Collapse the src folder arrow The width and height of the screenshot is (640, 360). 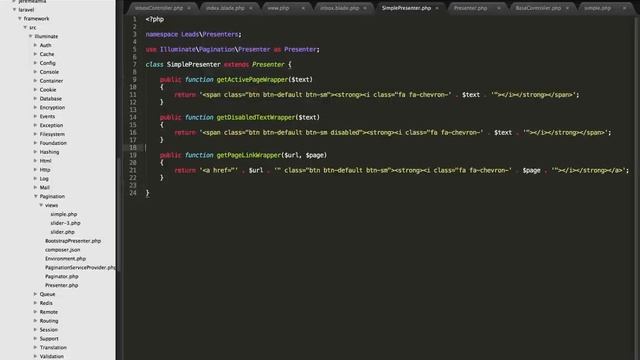click(25, 27)
